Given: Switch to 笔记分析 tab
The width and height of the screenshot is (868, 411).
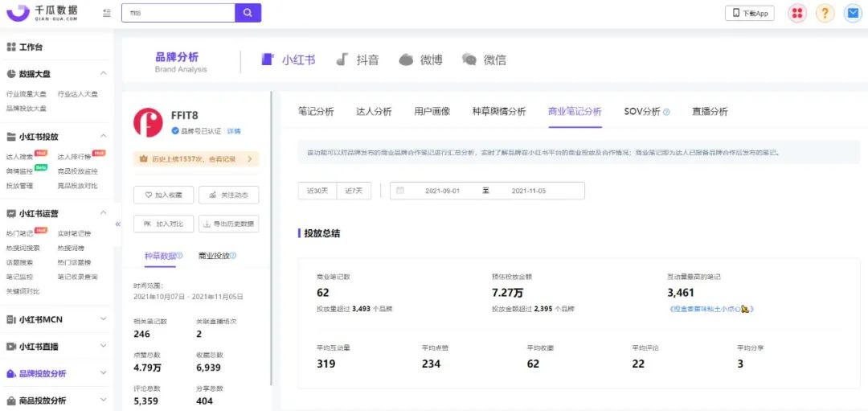Looking at the screenshot, I should (316, 111).
